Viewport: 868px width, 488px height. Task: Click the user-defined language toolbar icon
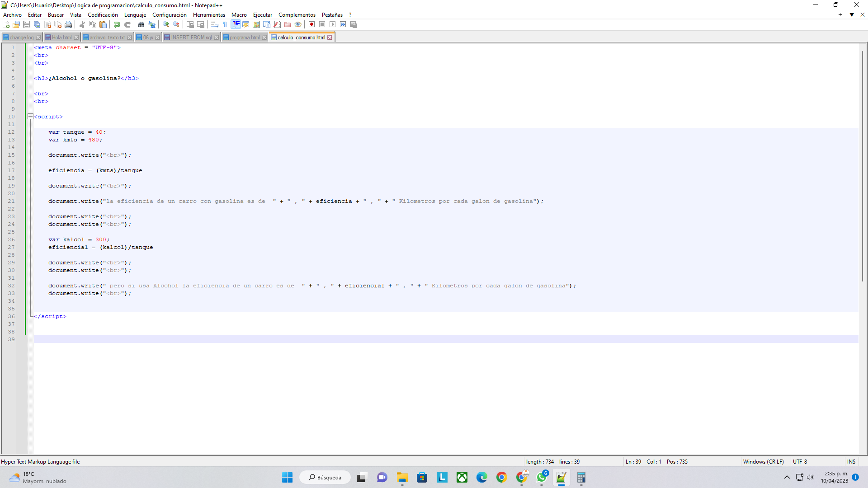click(246, 24)
